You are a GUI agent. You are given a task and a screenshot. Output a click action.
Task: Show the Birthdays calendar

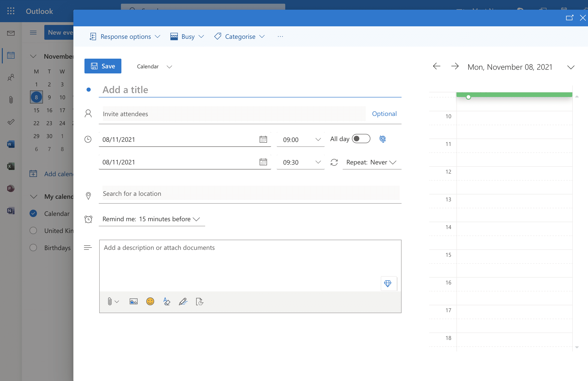(33, 248)
